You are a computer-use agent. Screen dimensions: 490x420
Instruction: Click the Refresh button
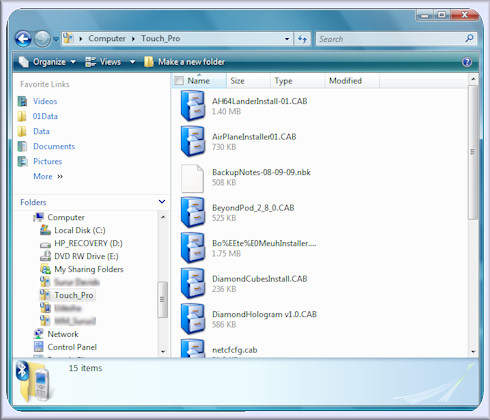[302, 39]
